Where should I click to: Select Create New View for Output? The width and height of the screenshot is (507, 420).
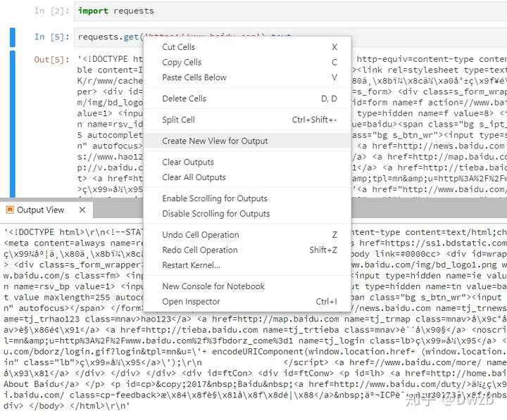click(247, 141)
